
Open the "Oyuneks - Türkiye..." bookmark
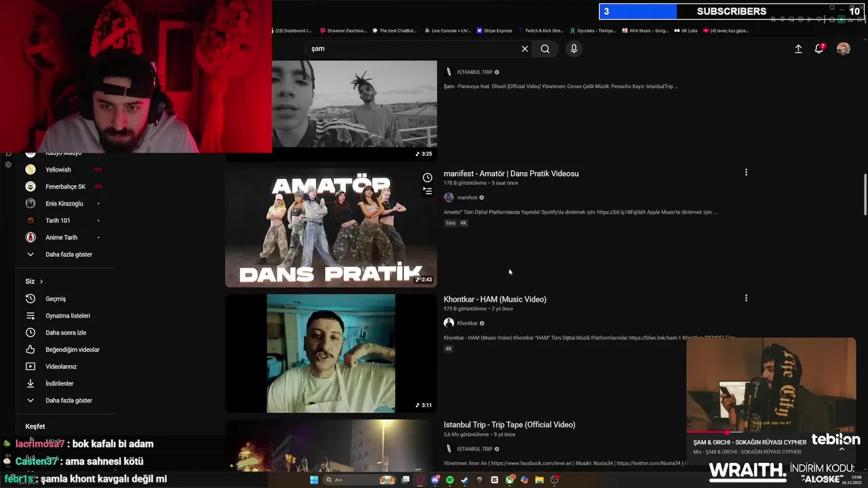(593, 30)
